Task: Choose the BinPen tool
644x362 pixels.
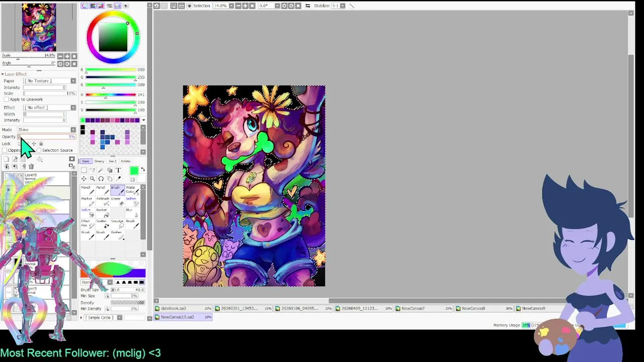Action: pyautogui.click(x=118, y=235)
